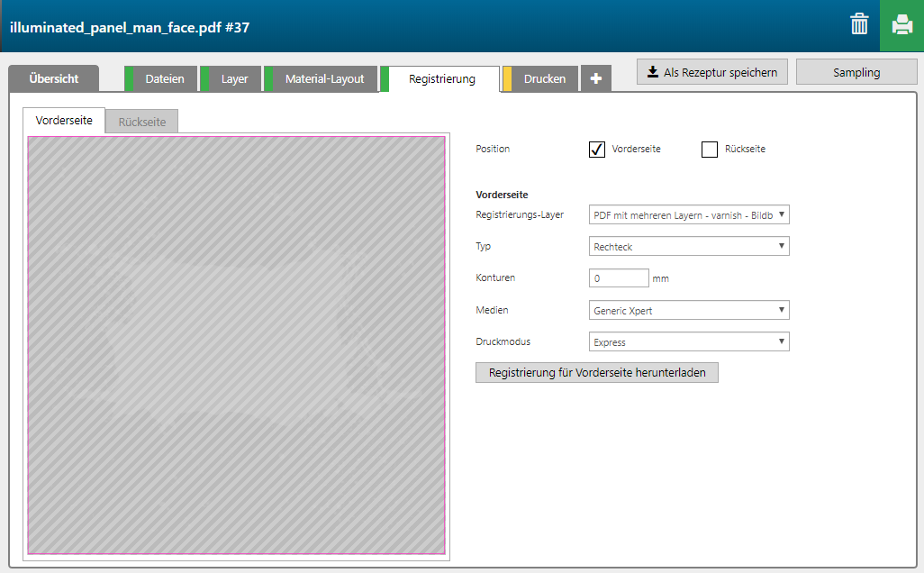Open the Registrierungs-Layer dropdown
The image size is (924, 573).
click(689, 214)
